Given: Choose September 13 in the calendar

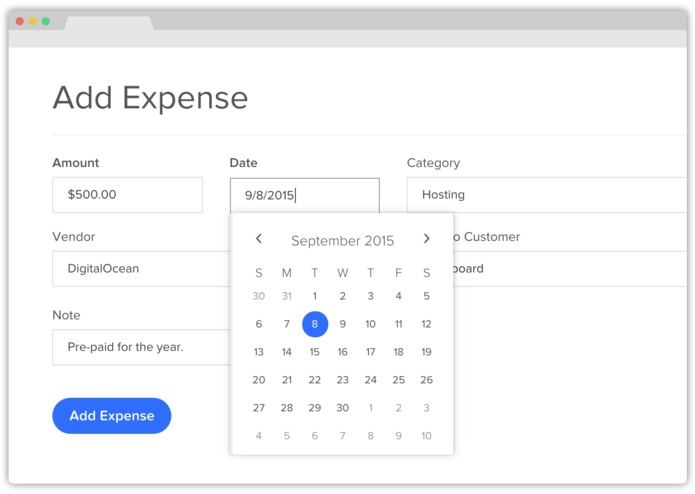Looking at the screenshot, I should click(259, 352).
